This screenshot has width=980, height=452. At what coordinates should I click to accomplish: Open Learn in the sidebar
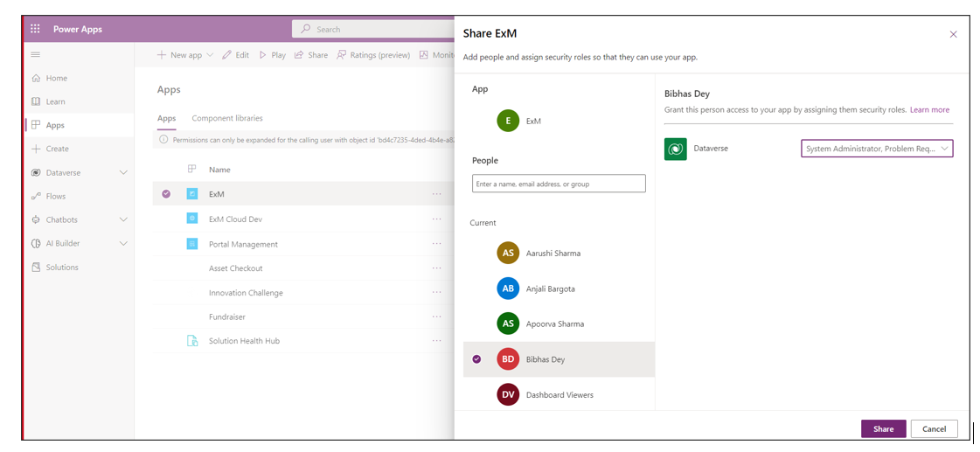(55, 101)
